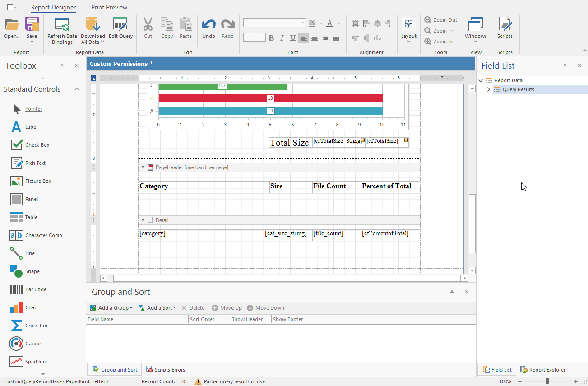
Task: Toggle bold font formatting
Action: (x=271, y=38)
